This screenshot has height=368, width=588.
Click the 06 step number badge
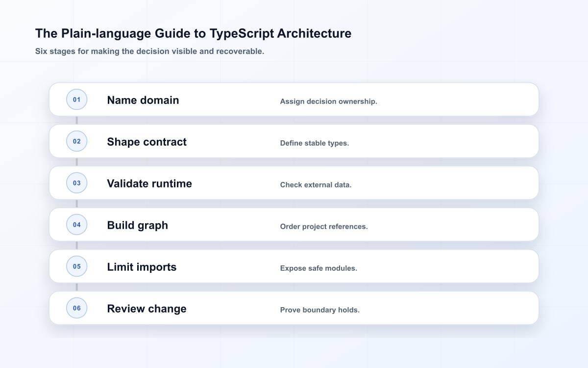click(76, 308)
